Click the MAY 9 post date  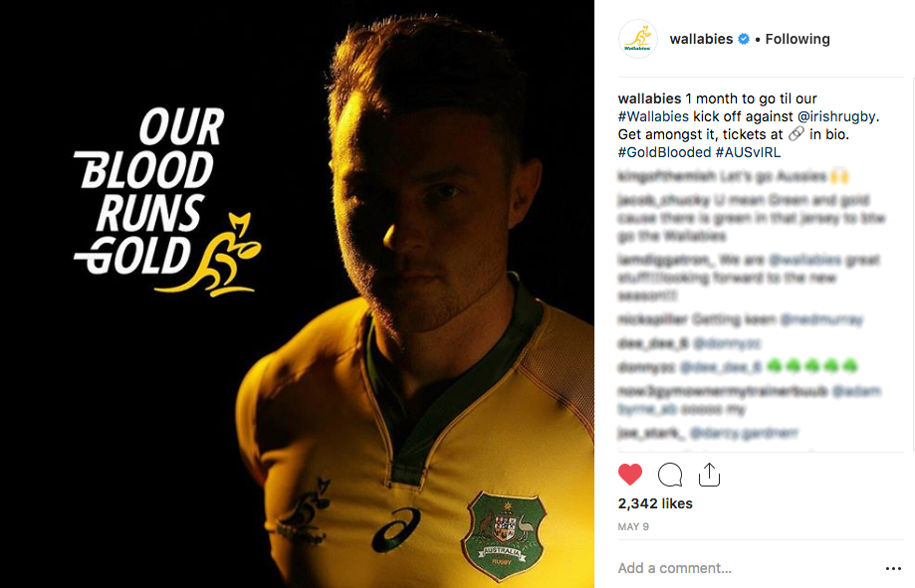pos(633,526)
